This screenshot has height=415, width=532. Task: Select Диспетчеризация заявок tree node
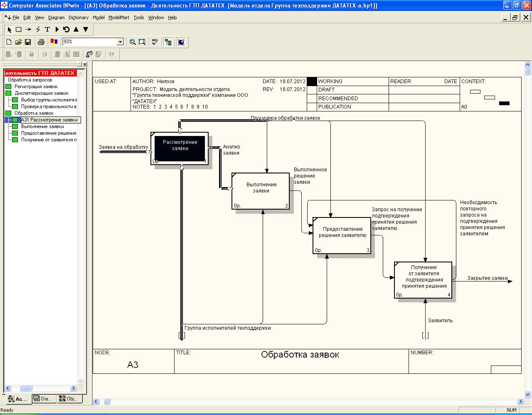click(x=42, y=93)
